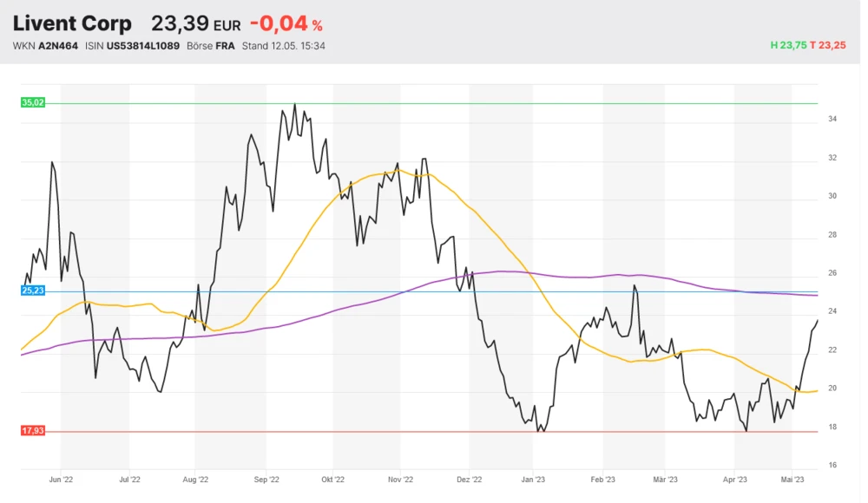The height and width of the screenshot is (503, 868).
Task: Select the Sep '22 marker on time axis
Action: 266,478
